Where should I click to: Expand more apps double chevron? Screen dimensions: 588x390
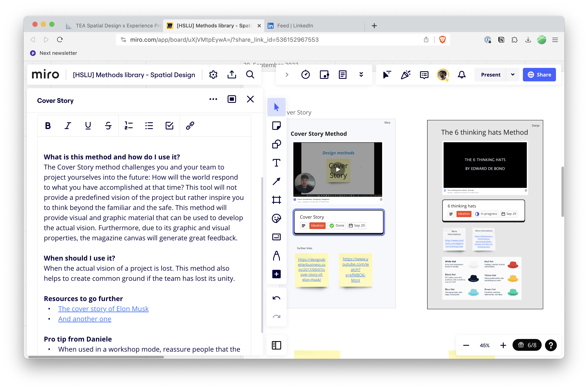coord(361,75)
